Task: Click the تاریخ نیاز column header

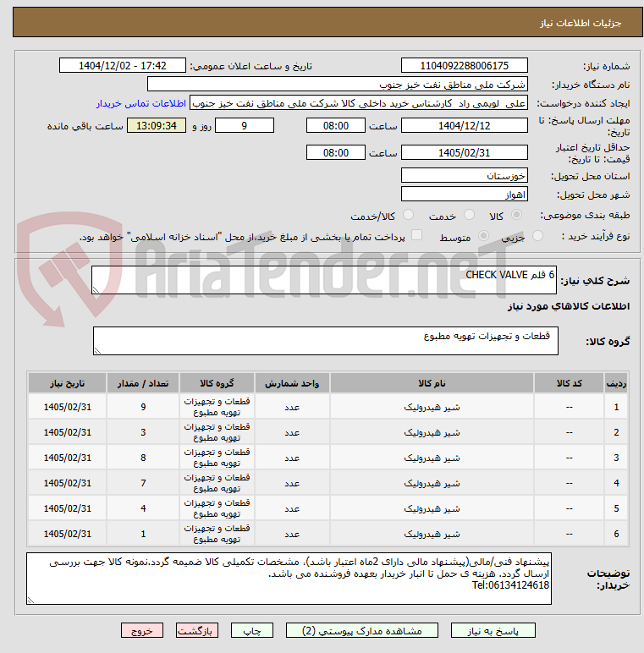Action: click(x=67, y=382)
